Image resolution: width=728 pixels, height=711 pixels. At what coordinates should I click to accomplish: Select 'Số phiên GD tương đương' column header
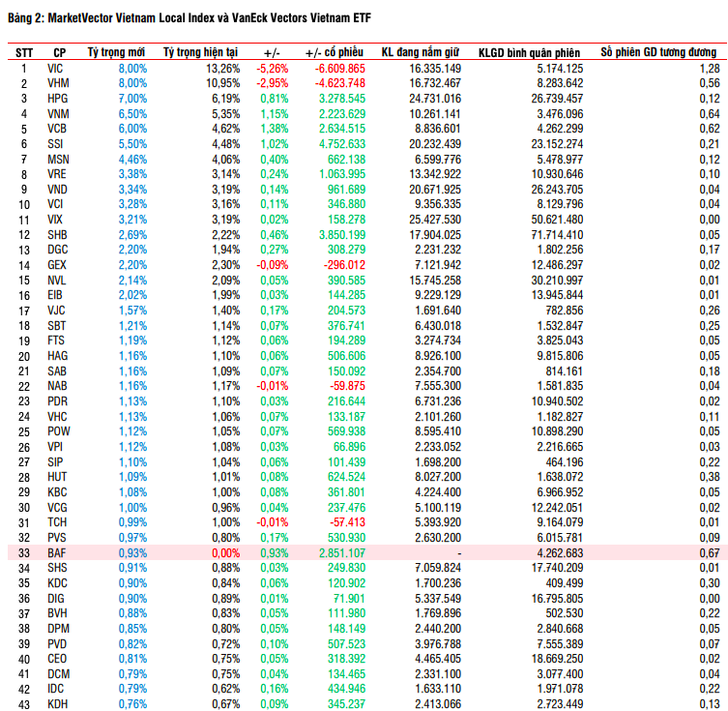click(660, 52)
